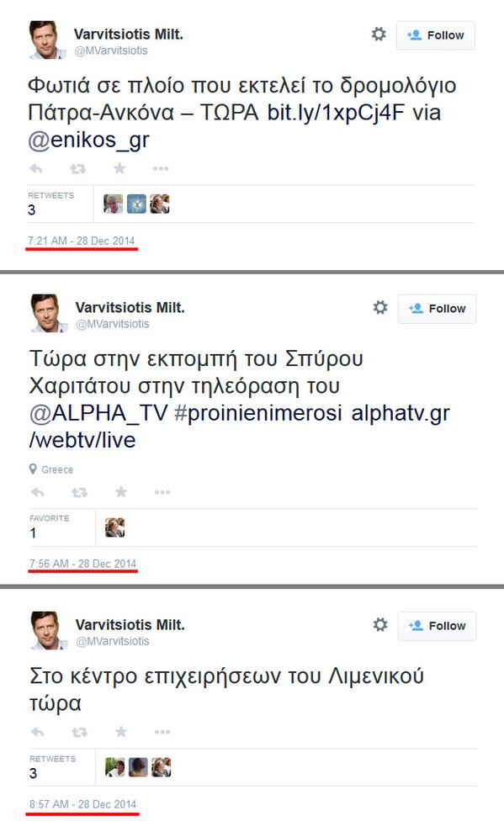Open the gear settings dropdown on the third tweet
This screenshot has width=504, height=832.
tap(379, 624)
